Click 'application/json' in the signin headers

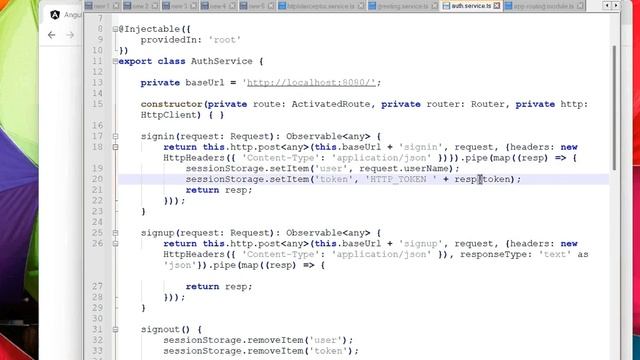pos(382,158)
